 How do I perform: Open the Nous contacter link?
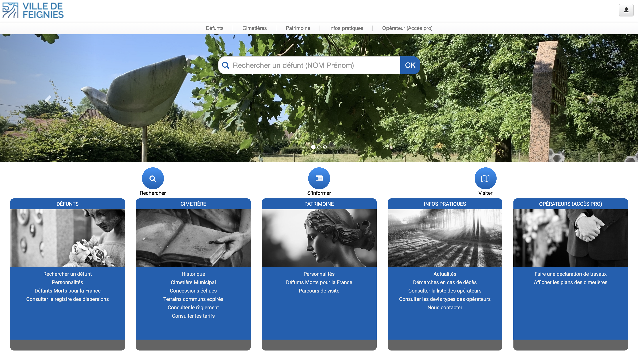pyautogui.click(x=445, y=307)
